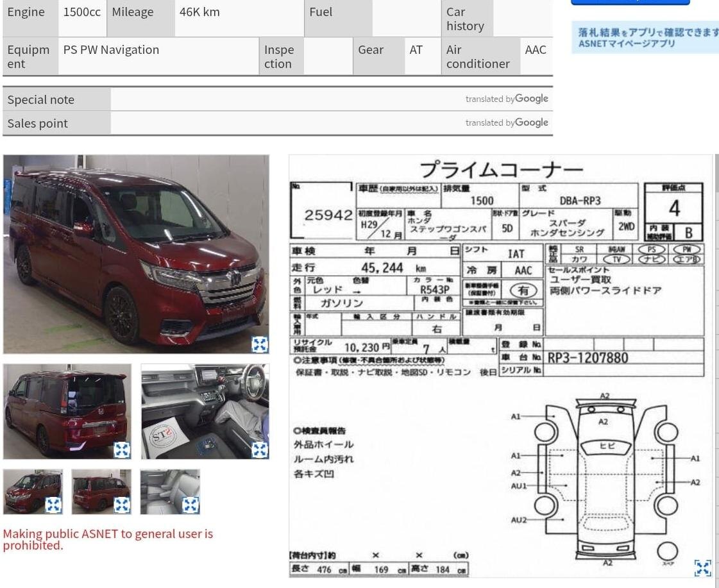Click lot number 25942 on auction sheet
This screenshot has width=719, height=588.
(x=328, y=214)
